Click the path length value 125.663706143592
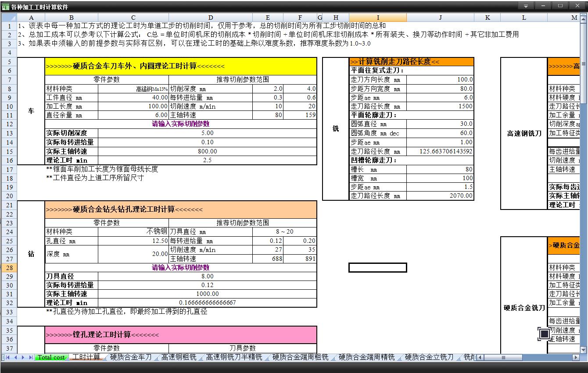588x373 pixels. [440, 151]
